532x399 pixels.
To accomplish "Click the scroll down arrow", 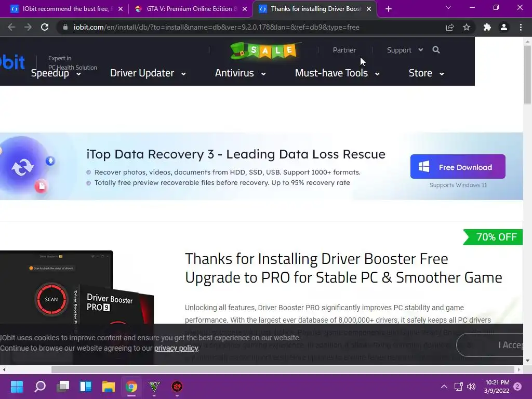I will point(527,361).
